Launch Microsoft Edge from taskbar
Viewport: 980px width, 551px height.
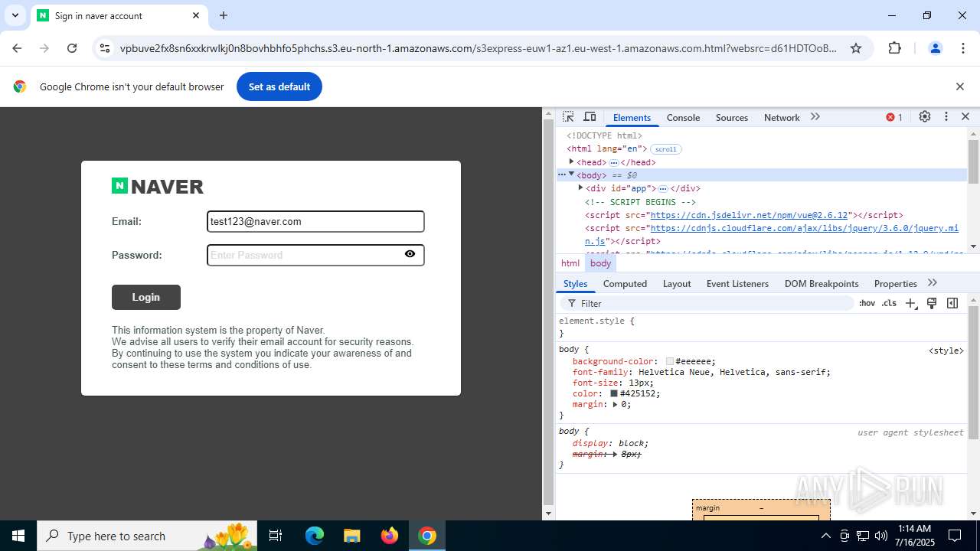point(315,536)
